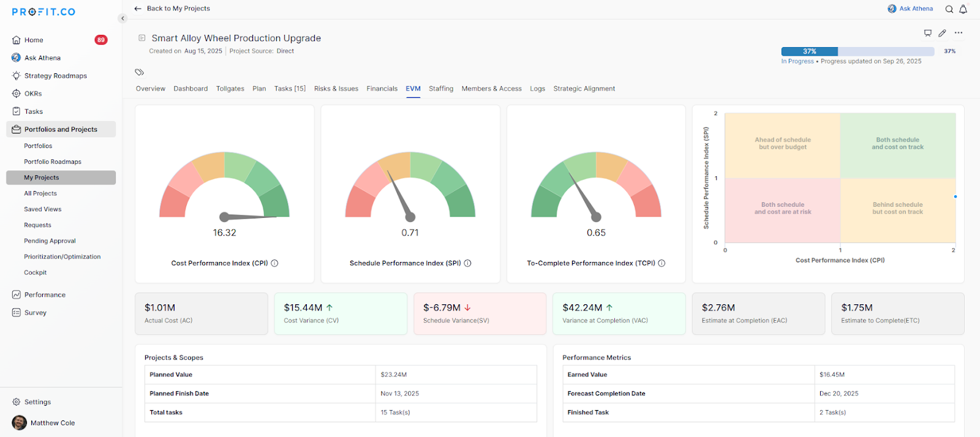Open Matthew Cole profile menu

point(52,423)
